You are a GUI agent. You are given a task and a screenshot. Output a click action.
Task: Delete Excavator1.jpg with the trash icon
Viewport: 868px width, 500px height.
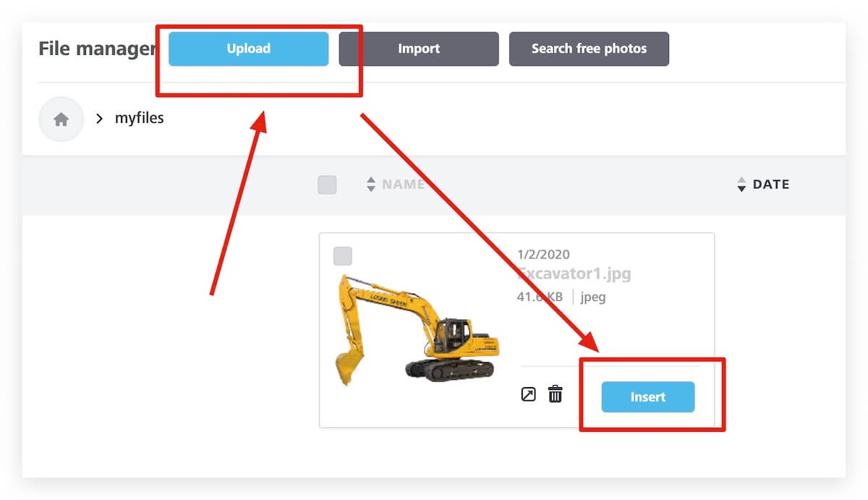pyautogui.click(x=555, y=394)
